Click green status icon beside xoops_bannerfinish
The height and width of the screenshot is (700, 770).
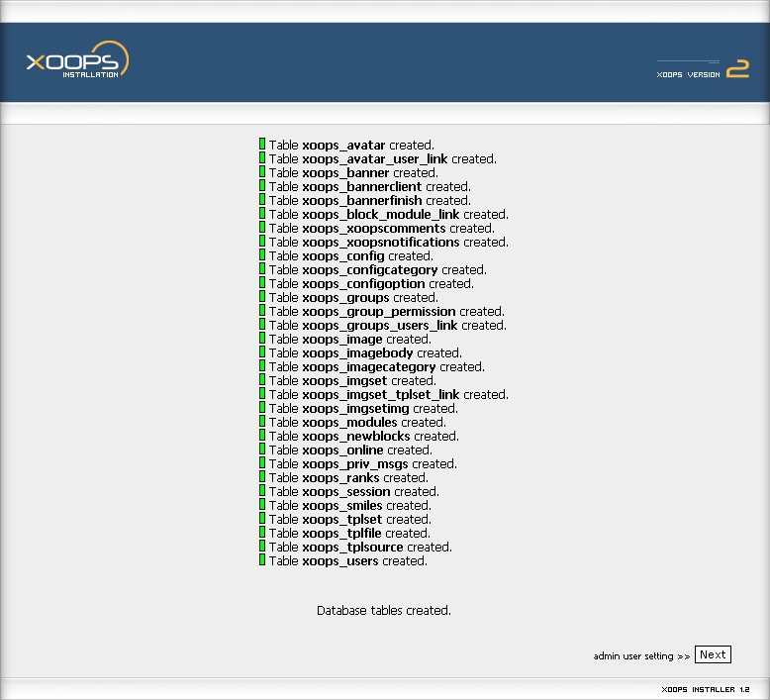tap(262, 199)
